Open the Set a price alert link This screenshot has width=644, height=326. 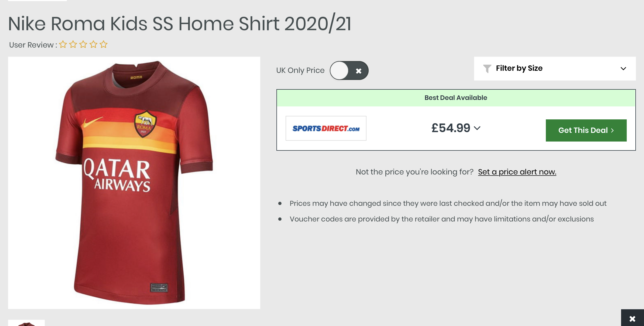[517, 172]
